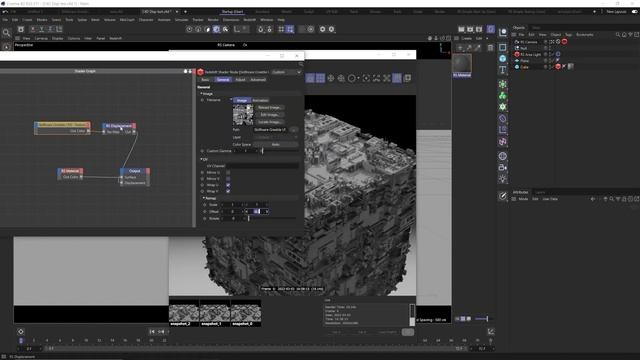Select the Light tool in the side palette
This screenshot has width=640, height=360.
coord(503,179)
